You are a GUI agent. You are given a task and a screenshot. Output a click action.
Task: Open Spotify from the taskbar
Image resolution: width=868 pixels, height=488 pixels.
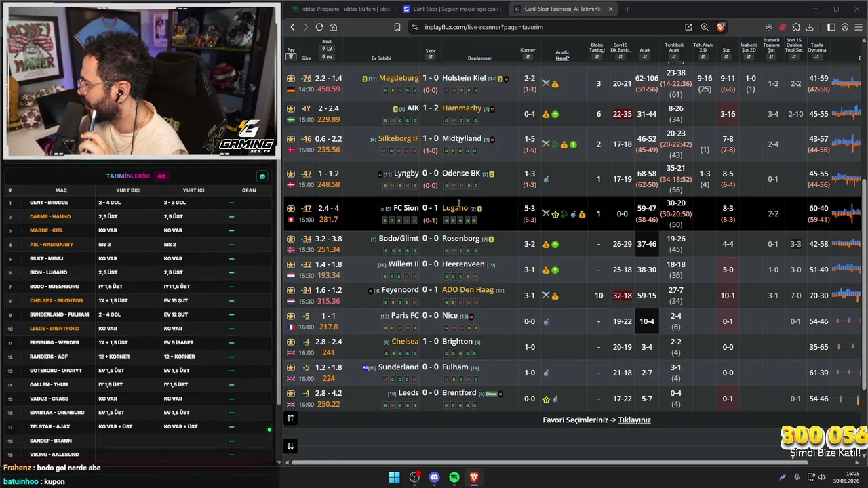coord(454,477)
